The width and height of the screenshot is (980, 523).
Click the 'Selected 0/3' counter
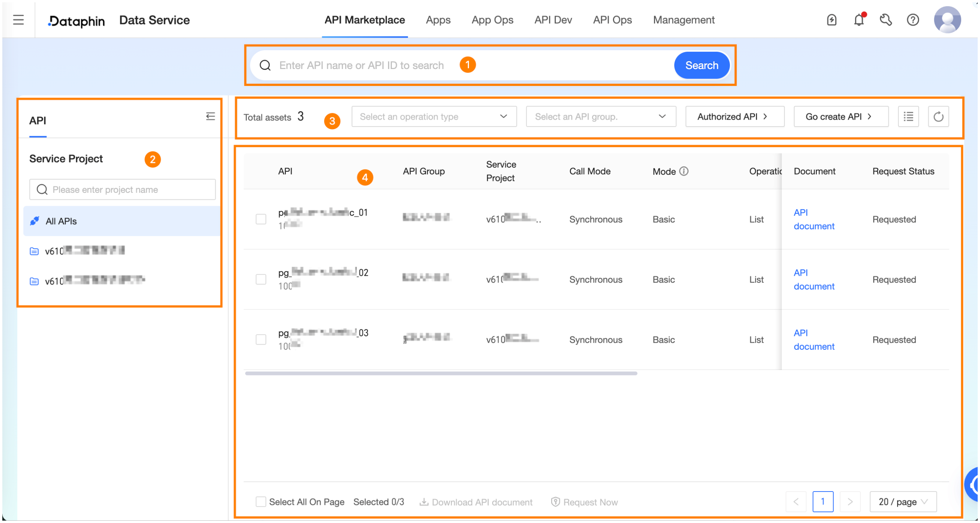(x=379, y=502)
